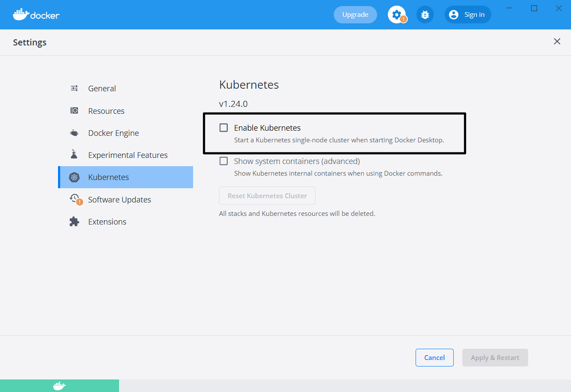Screen dimensions: 571x392
Task: Click the Kubernetes version v1.24.0 text
Action: tap(233, 104)
